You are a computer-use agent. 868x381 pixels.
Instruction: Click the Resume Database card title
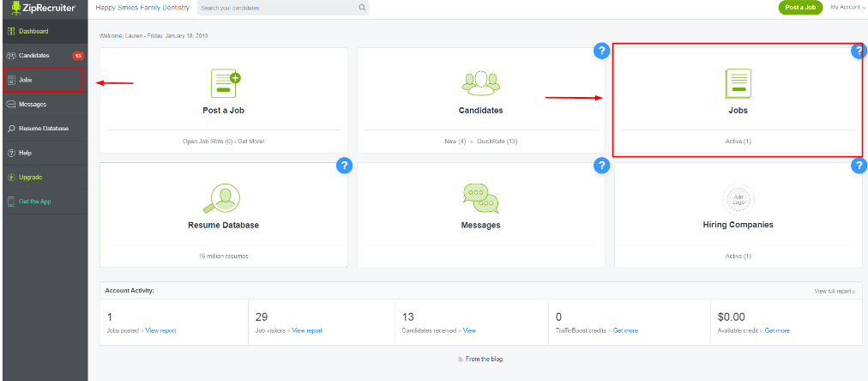pos(223,225)
